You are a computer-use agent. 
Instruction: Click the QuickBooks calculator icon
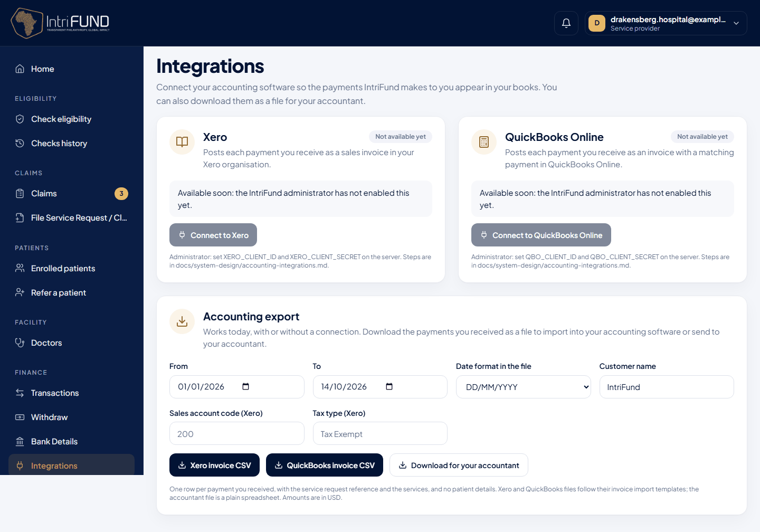(x=484, y=142)
